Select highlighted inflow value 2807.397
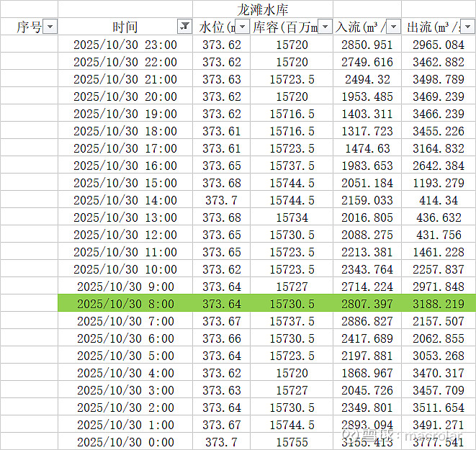 coord(367,304)
